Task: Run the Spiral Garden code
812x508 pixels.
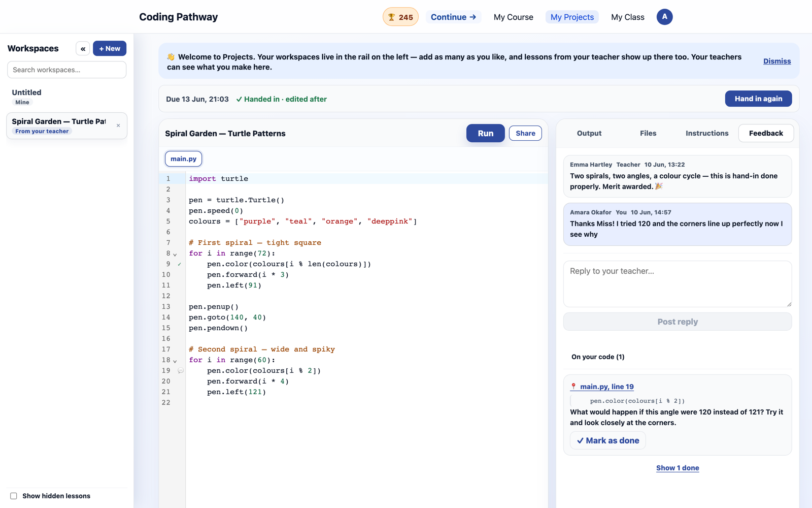Action: coord(486,133)
